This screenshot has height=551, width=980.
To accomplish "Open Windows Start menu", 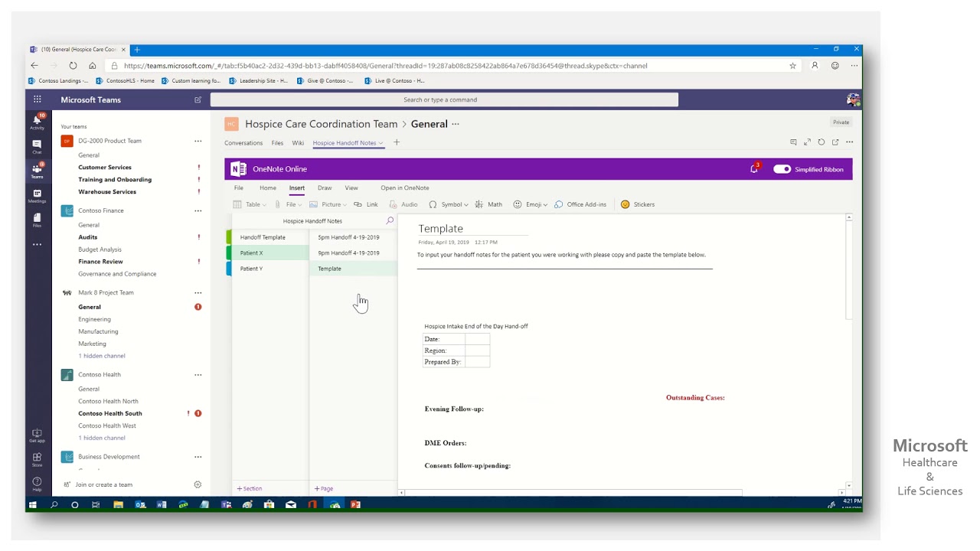I will (x=33, y=504).
